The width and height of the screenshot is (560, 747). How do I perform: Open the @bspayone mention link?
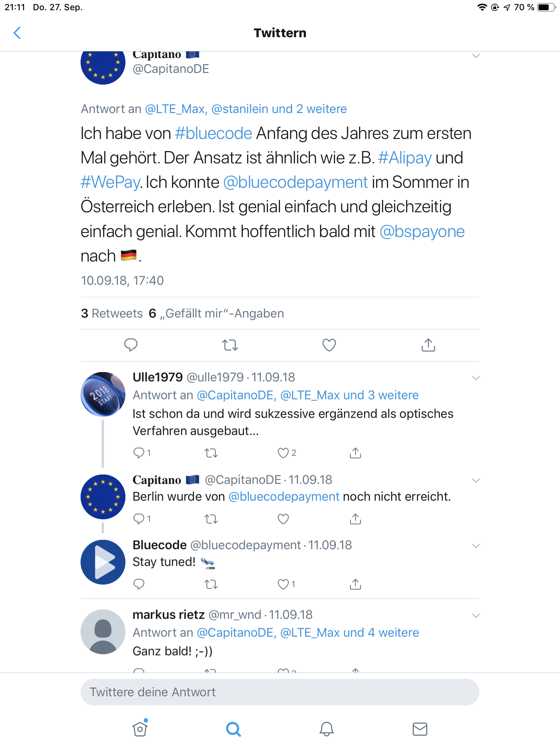coord(422,232)
